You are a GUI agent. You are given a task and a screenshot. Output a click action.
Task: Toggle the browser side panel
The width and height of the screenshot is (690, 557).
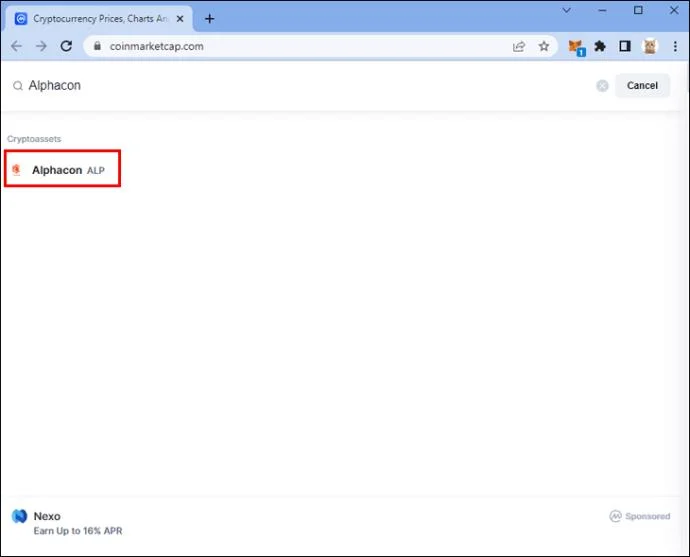click(625, 46)
